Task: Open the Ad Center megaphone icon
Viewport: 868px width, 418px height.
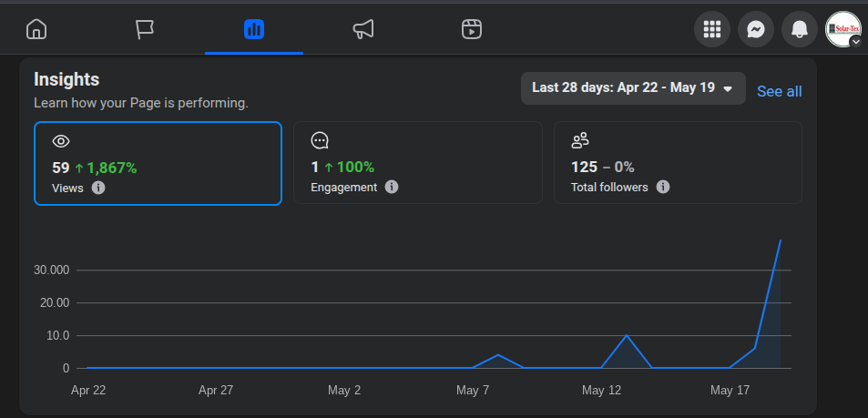Action: point(363,29)
